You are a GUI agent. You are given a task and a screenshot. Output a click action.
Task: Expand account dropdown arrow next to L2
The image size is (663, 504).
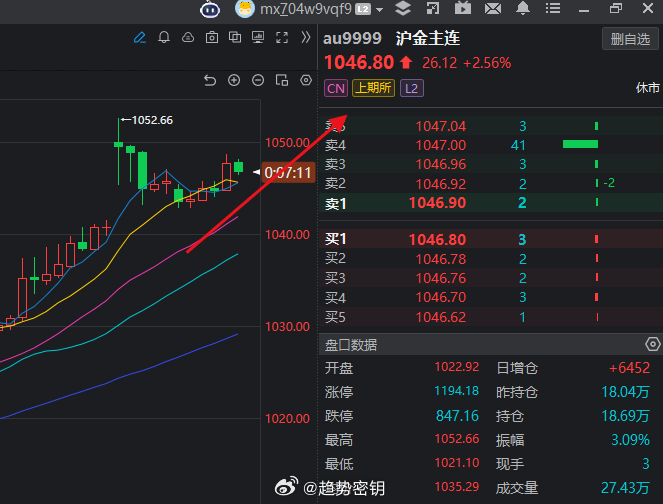point(379,9)
